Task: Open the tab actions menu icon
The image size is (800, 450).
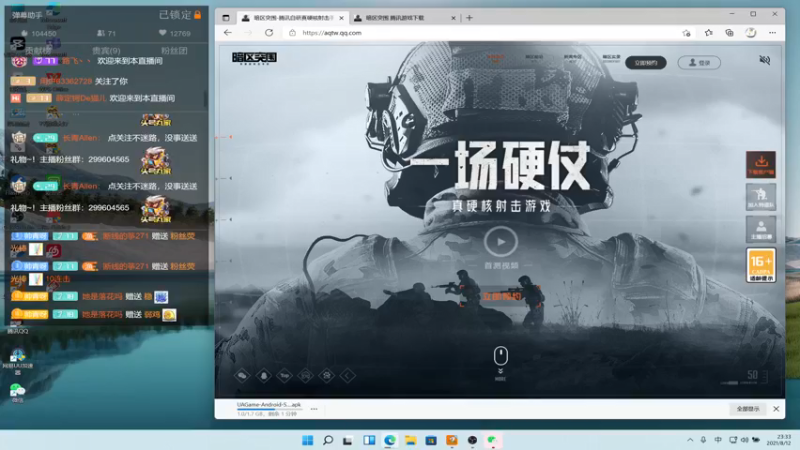Action: (x=226, y=18)
